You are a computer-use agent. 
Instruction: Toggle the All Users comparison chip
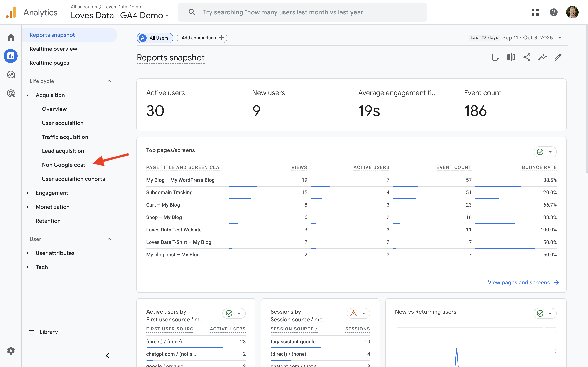[155, 38]
